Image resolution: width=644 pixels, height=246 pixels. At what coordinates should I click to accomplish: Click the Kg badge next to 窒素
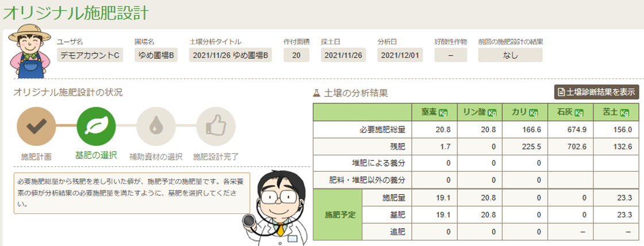tap(443, 113)
